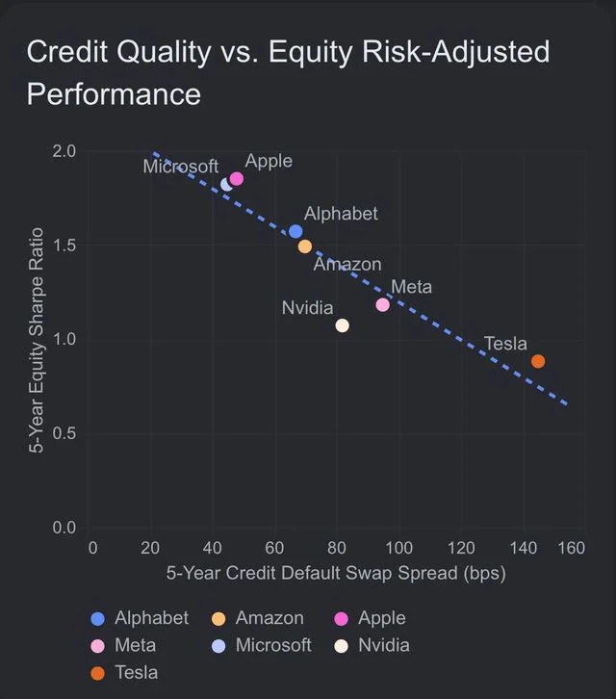Viewport: 616px width, 699px height.
Task: Toggle Alphabet series in the legend
Action: (139, 618)
